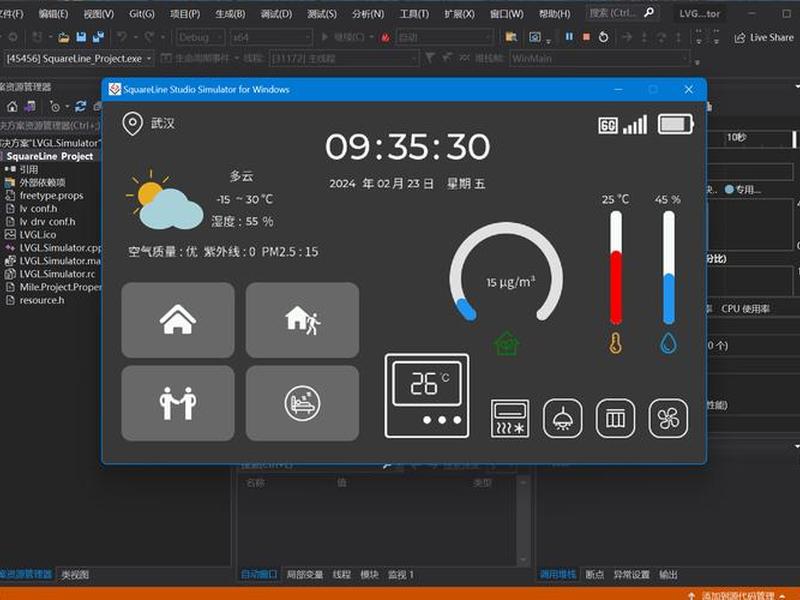Open the 调试(D) menu
Screen dimensions: 800x600
click(x=277, y=14)
